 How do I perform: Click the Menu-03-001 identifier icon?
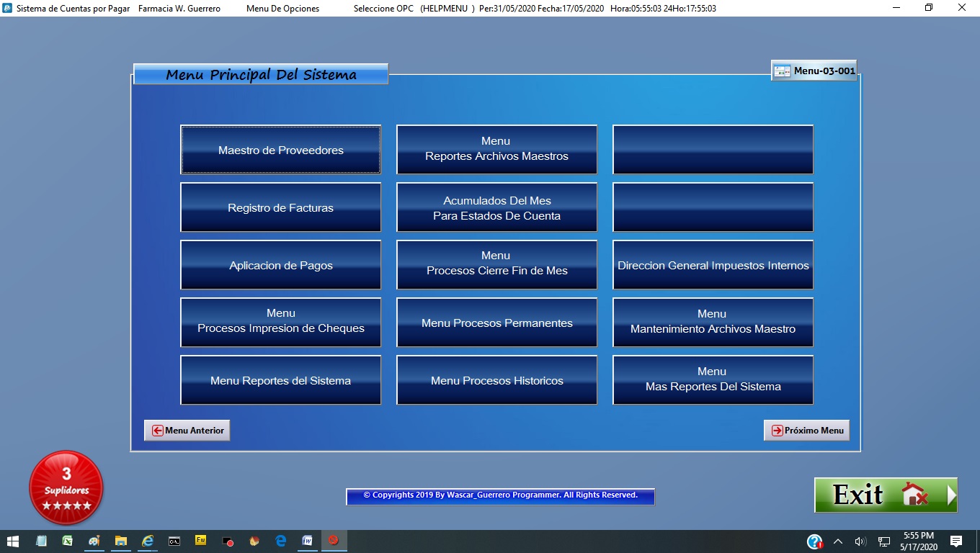pyautogui.click(x=782, y=71)
